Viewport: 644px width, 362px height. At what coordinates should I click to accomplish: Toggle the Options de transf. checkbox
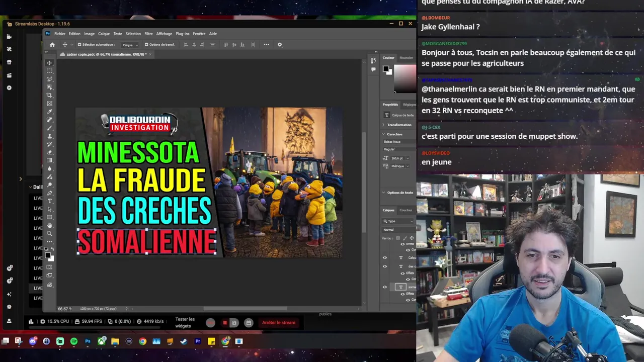click(x=146, y=44)
